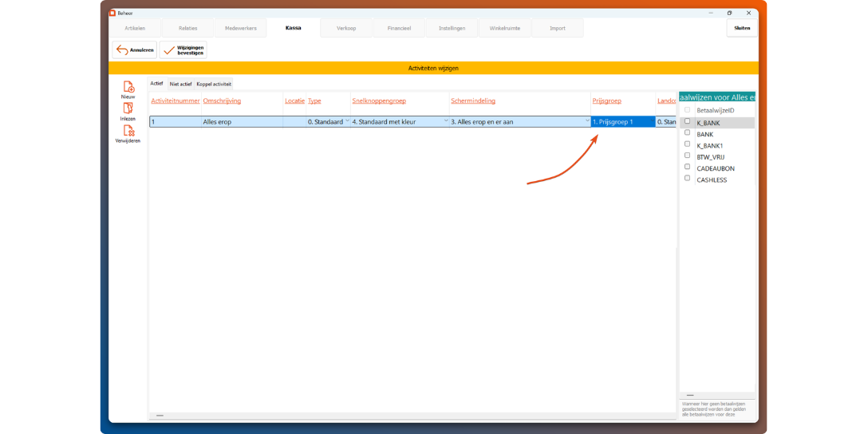Expand the Snelknoppengroep dropdown
The image size is (868, 434).
point(446,121)
